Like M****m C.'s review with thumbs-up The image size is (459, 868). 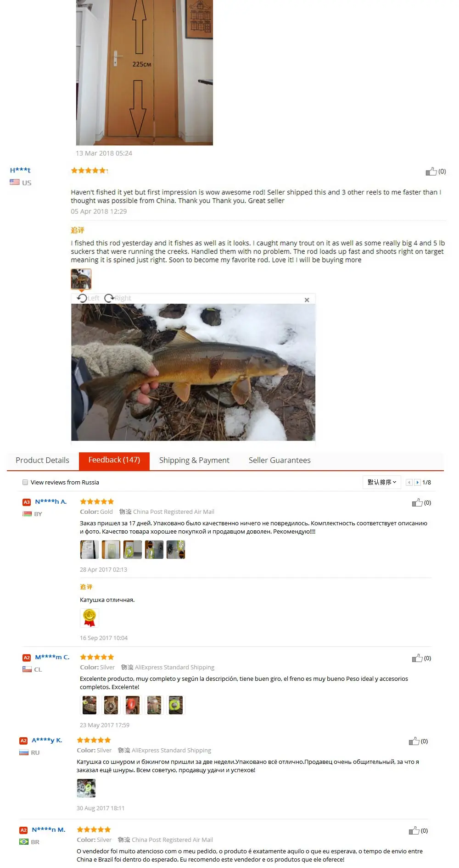[x=417, y=658]
